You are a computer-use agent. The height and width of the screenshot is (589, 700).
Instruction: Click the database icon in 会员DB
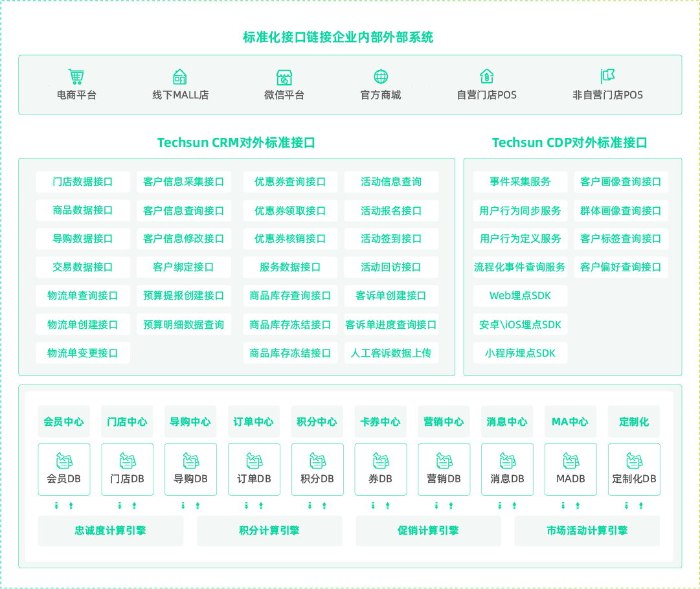64,460
